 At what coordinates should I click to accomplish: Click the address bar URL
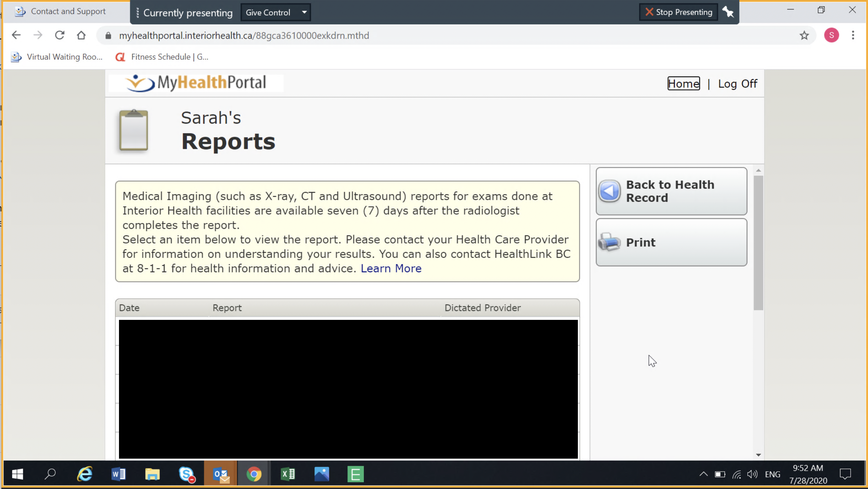tap(244, 35)
